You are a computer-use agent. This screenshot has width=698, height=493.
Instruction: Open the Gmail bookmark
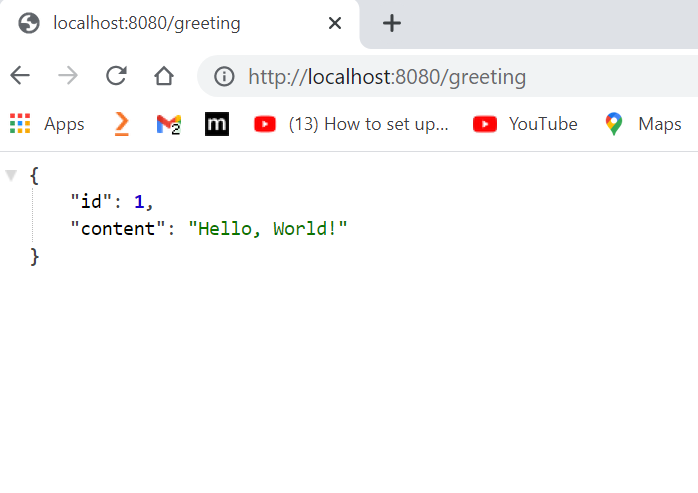pos(169,124)
